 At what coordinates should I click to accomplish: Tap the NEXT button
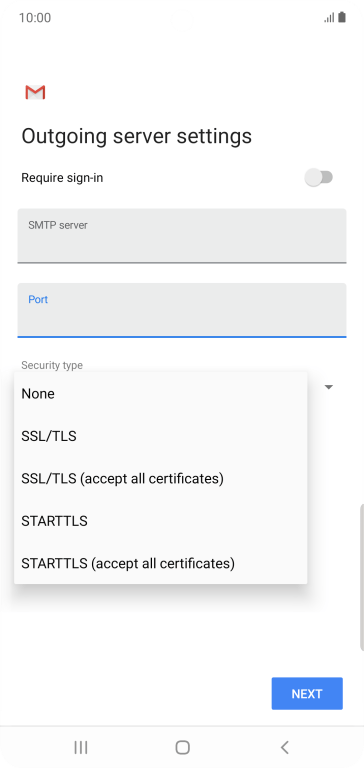[x=307, y=694]
